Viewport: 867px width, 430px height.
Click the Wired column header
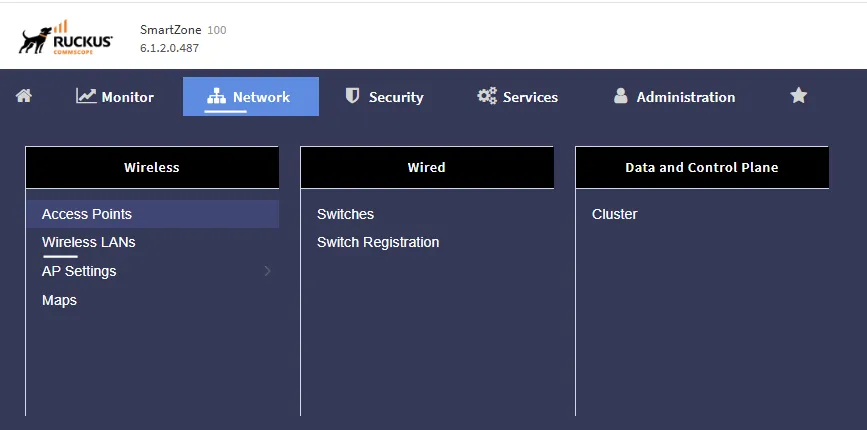[x=427, y=167]
